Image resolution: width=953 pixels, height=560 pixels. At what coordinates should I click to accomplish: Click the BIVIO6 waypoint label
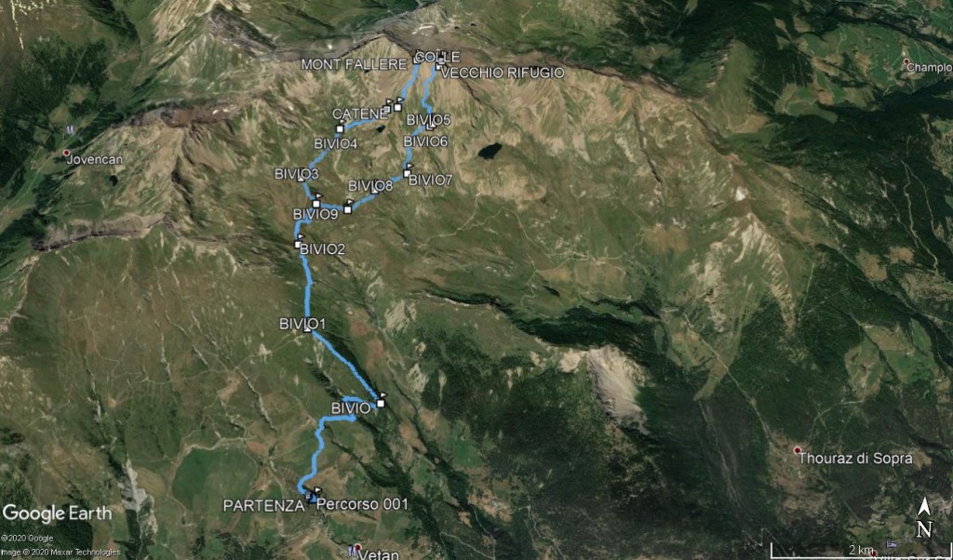[425, 140]
